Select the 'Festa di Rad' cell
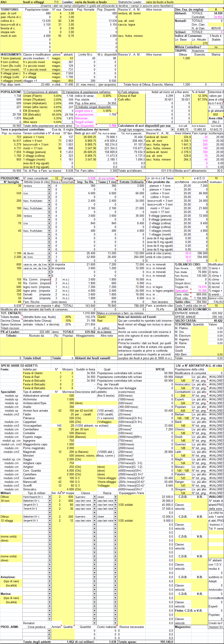Image resolution: width=224 pixels, height=644 pixels. [37, 377]
